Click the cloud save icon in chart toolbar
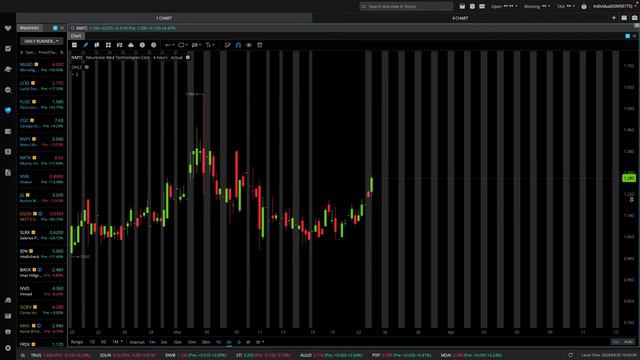The width and height of the screenshot is (640, 360). click(131, 45)
